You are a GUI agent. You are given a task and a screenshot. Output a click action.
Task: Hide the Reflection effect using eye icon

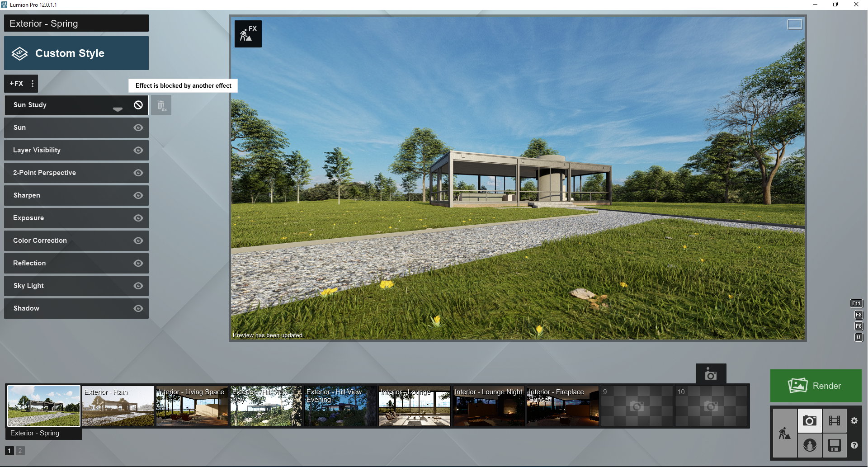click(x=138, y=263)
